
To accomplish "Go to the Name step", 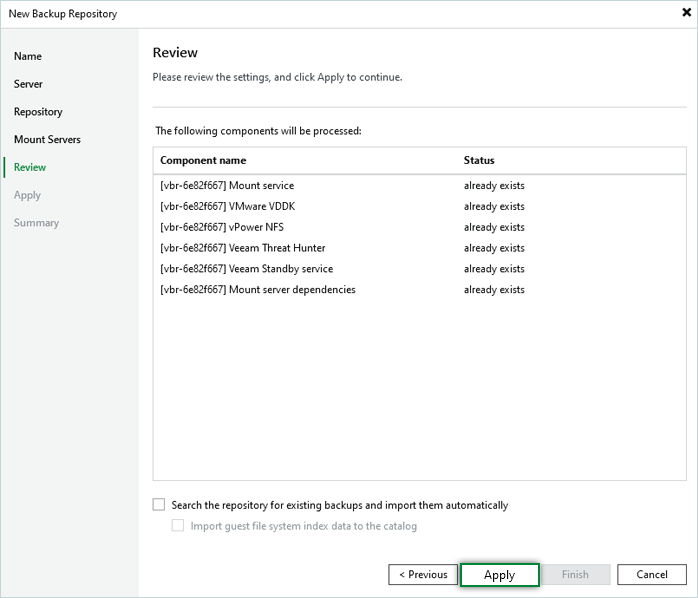I will (28, 56).
